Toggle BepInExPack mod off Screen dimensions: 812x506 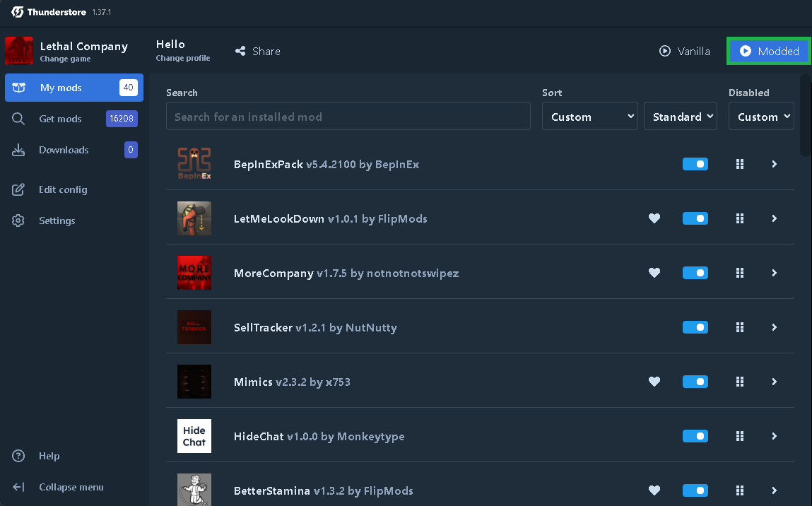pos(695,164)
